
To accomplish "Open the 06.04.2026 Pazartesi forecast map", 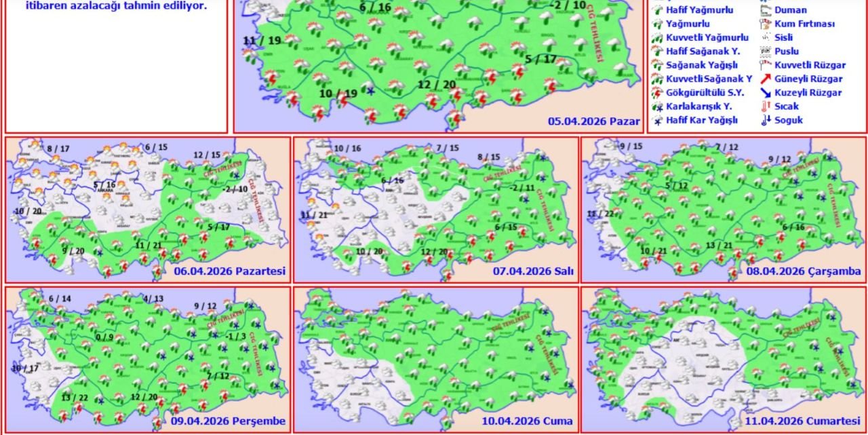I will 148,210.
